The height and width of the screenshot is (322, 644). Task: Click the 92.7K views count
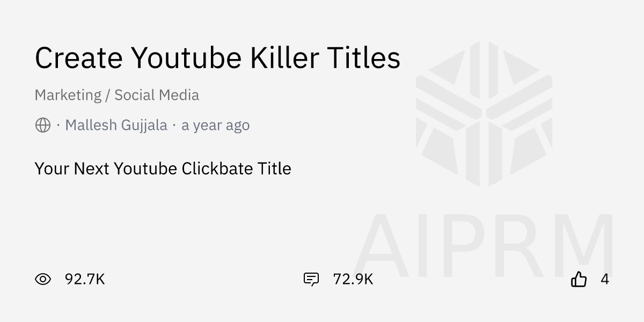pyautogui.click(x=85, y=279)
